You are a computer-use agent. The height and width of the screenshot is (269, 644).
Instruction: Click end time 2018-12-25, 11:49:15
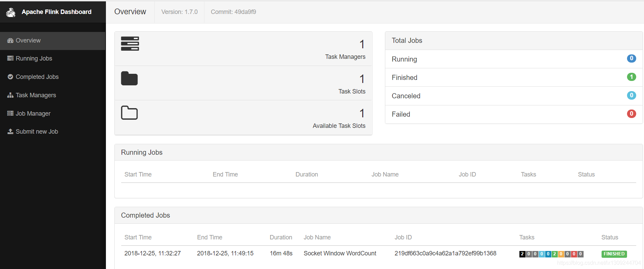click(x=225, y=253)
